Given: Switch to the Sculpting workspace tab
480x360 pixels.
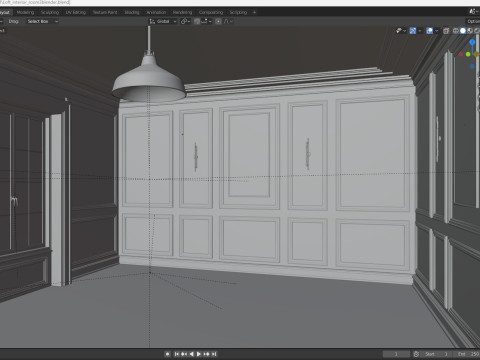Looking at the screenshot, I should tap(50, 12).
